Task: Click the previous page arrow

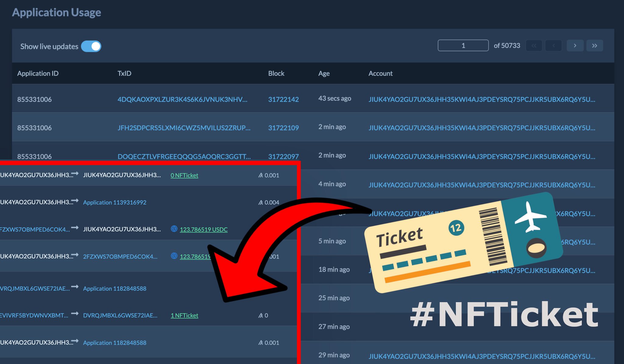Action: (x=553, y=46)
